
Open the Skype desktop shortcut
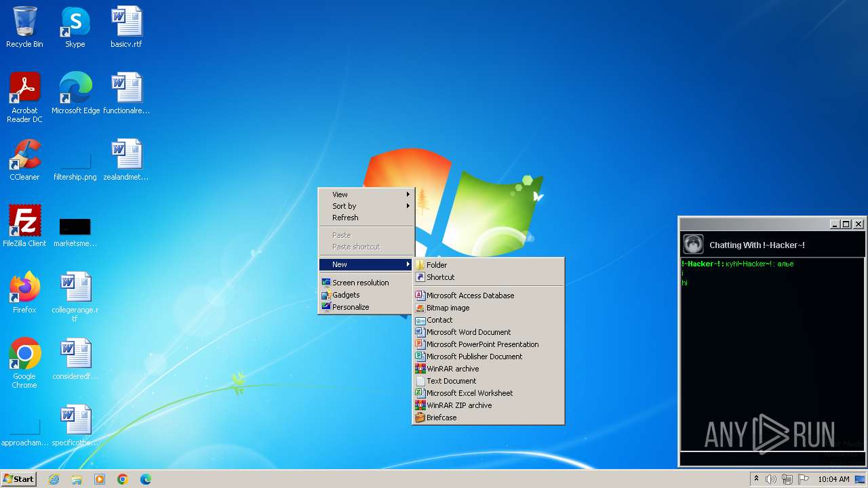click(75, 27)
